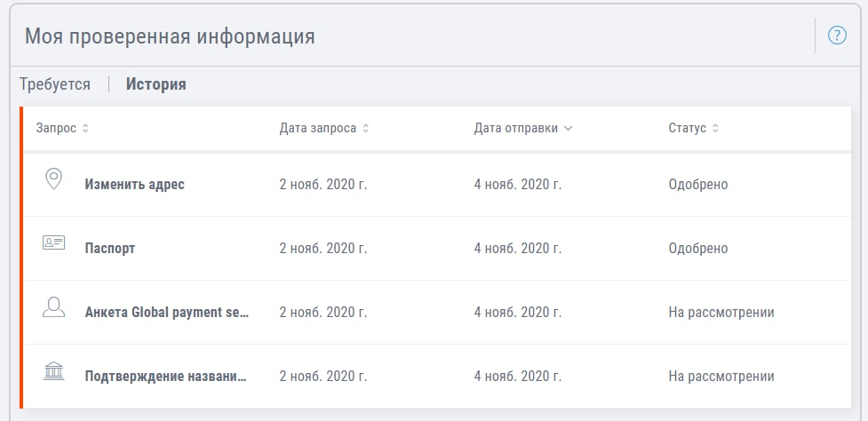Click request date 2 нояб. in Паспорт row
868x421 pixels.
click(x=323, y=249)
